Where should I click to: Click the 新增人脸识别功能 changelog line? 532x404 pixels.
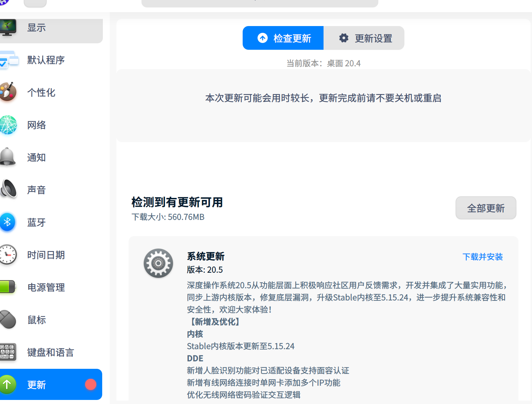268,371
